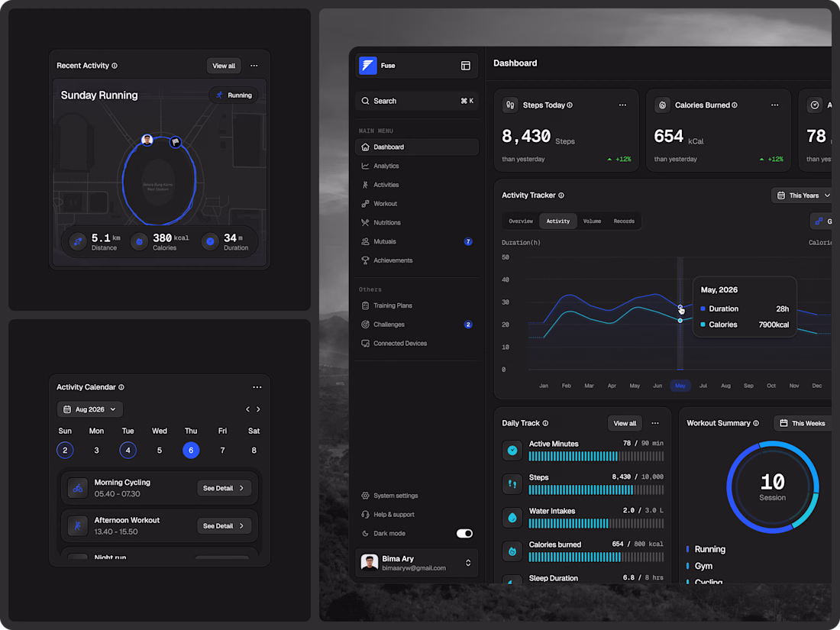Click See Detail for Morning Cycling

(224, 488)
